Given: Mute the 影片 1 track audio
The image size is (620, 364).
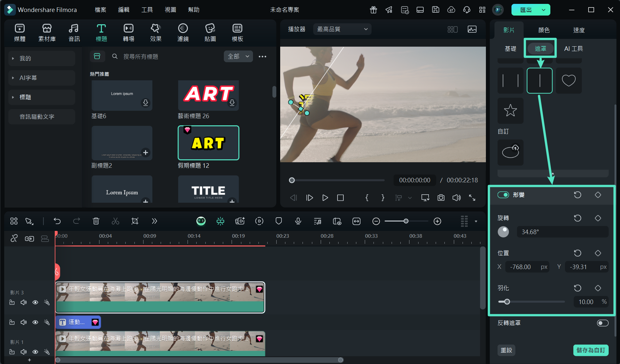Looking at the screenshot, I should (24, 352).
